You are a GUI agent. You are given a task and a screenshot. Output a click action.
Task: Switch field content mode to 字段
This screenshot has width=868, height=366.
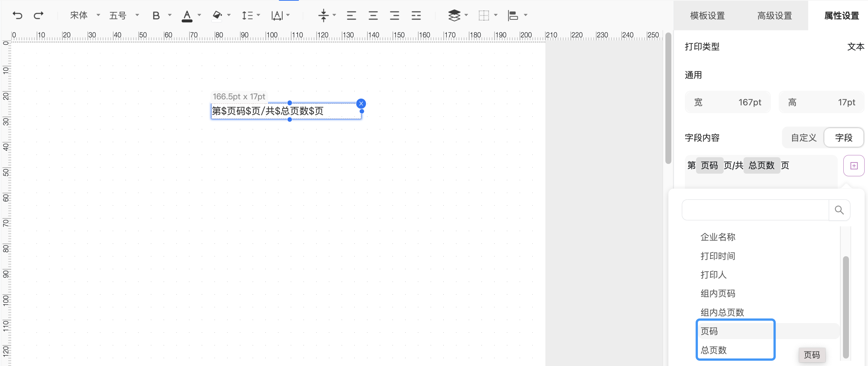tap(844, 138)
